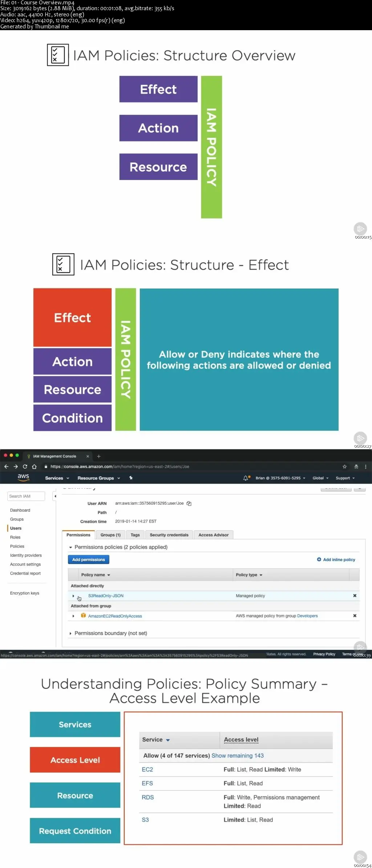Open the Support dropdown menu
Viewport: 372px width, 868px height.
[x=345, y=478]
